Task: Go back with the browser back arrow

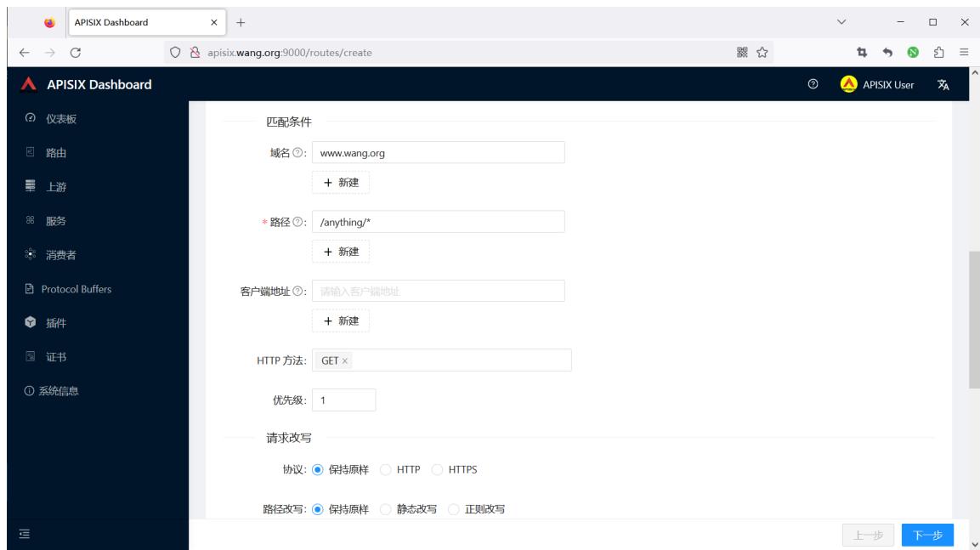Action: [25, 53]
